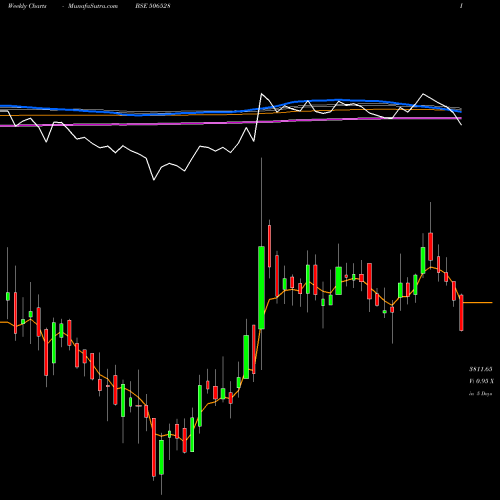Viewport: 500px width, 500px height.
Task: Click the lowest point of the white indicator line
Action: pyautogui.click(x=154, y=180)
